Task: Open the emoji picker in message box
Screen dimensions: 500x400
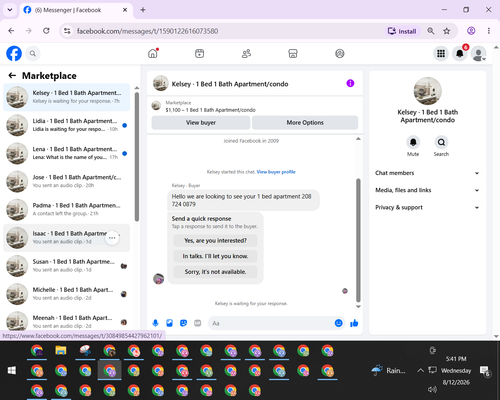Action: (338, 323)
